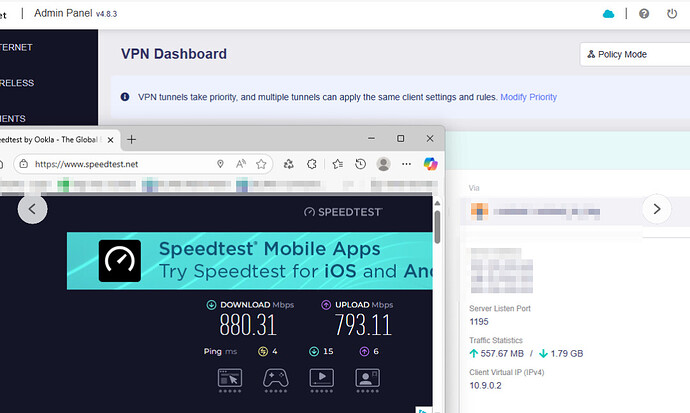Image resolution: width=690 pixels, height=413 pixels.
Task: Click the previous arrow on Speedtest page
Action: click(32, 209)
